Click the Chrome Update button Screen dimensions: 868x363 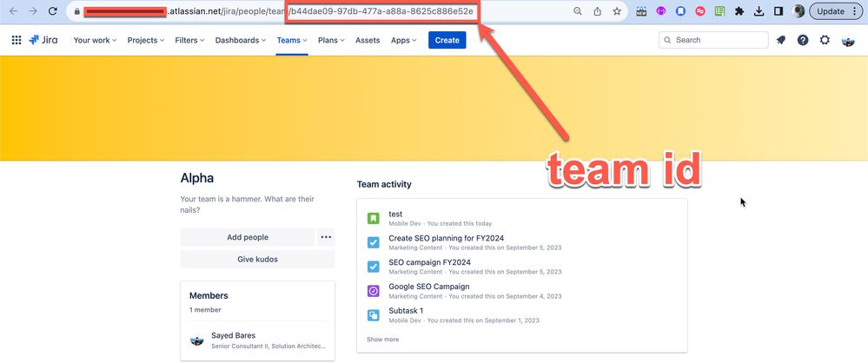[836, 11]
